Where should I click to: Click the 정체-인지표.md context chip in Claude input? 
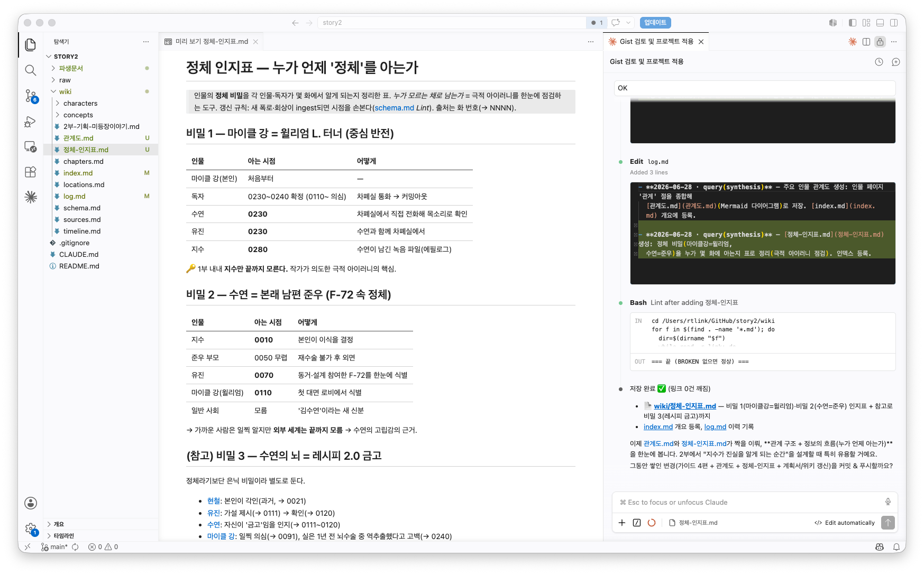click(x=693, y=523)
